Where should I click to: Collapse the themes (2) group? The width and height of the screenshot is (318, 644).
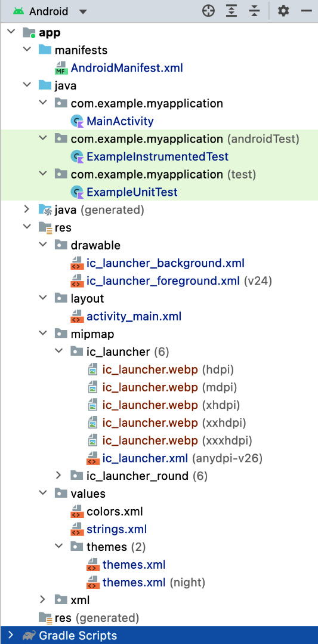58,546
